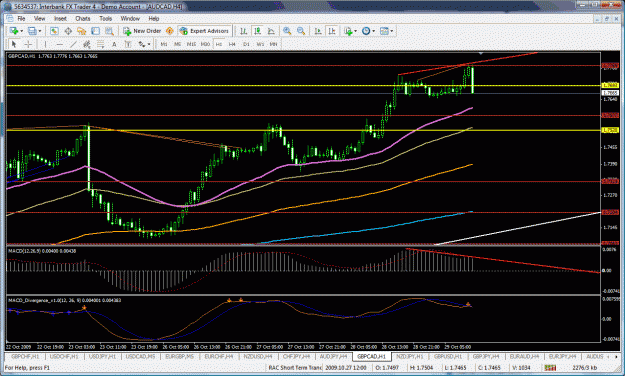The height and width of the screenshot is (376, 625).
Task: Set timeframe to M15
Action: pos(191,44)
